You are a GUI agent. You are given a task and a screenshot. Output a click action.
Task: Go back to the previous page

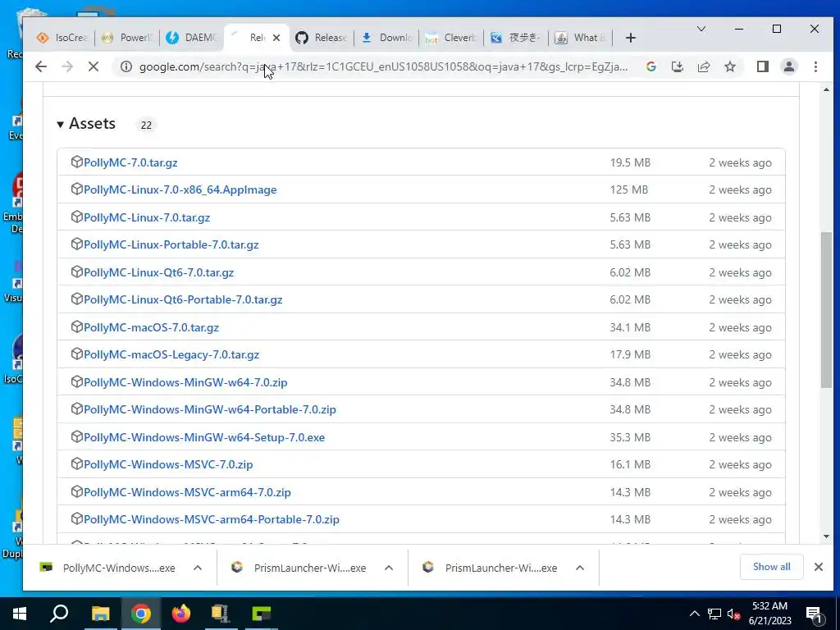(41, 66)
